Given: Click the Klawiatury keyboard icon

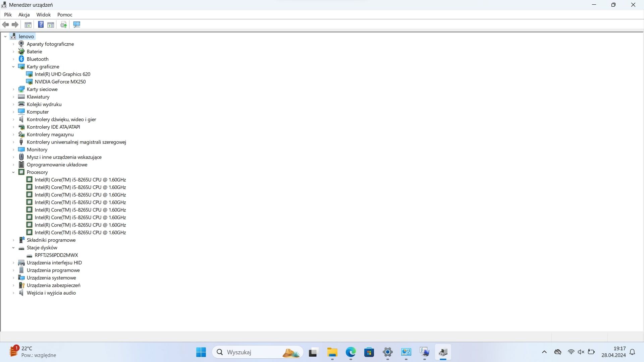Looking at the screenshot, I should pyautogui.click(x=21, y=97).
